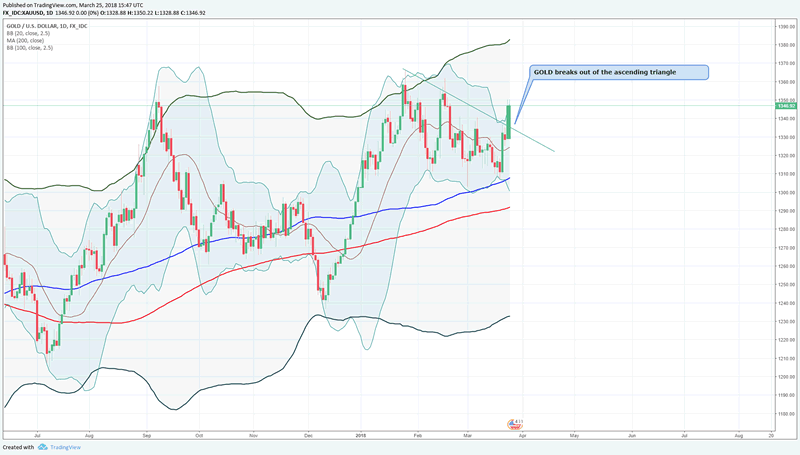This screenshot has height=455, width=800.
Task: Click the 1360.00 price axis label
Action: tap(786, 82)
